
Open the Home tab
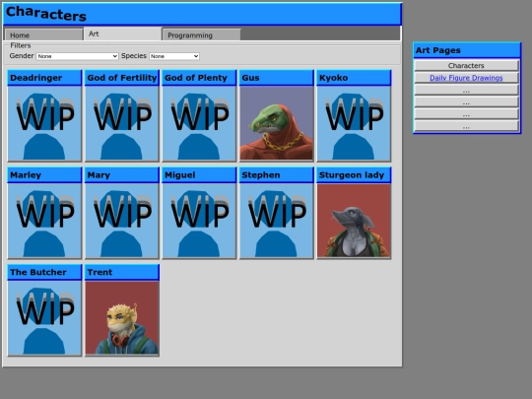click(43, 34)
